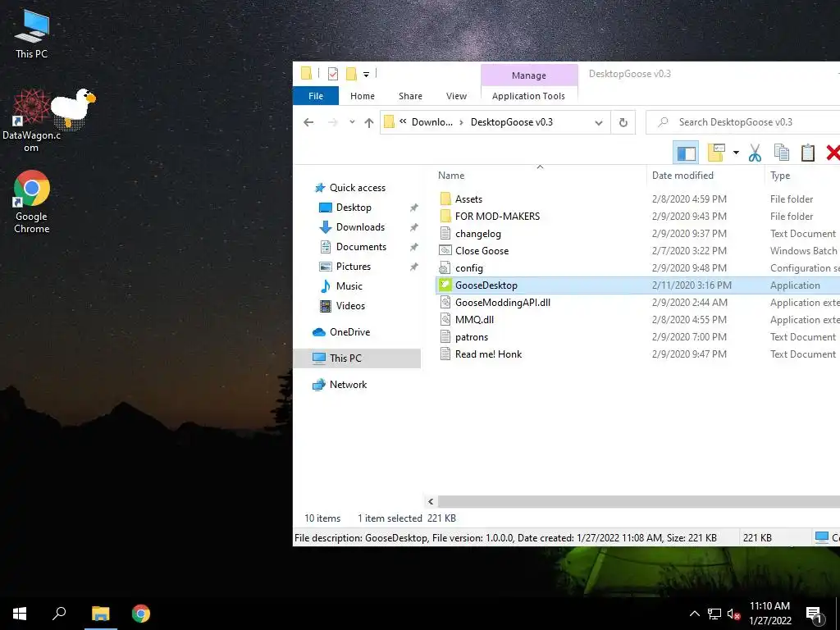This screenshot has width=840, height=630.
Task: Select Music in navigation pane
Action: [x=349, y=286]
